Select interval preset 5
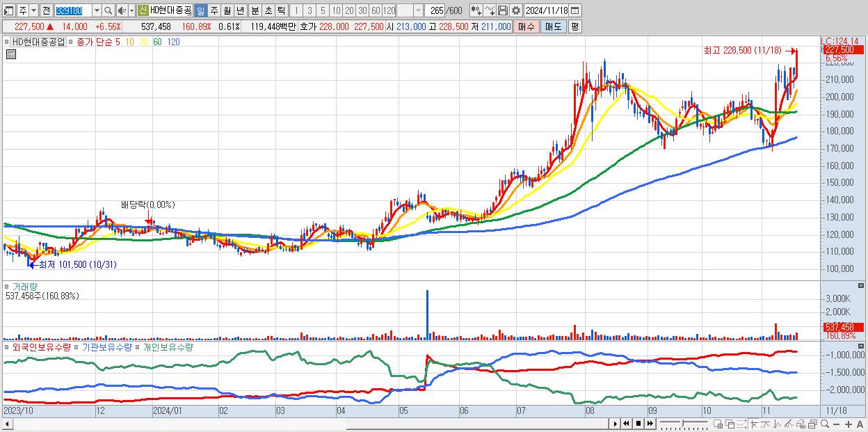This screenshot has width=868, height=432. pyautogui.click(x=322, y=10)
